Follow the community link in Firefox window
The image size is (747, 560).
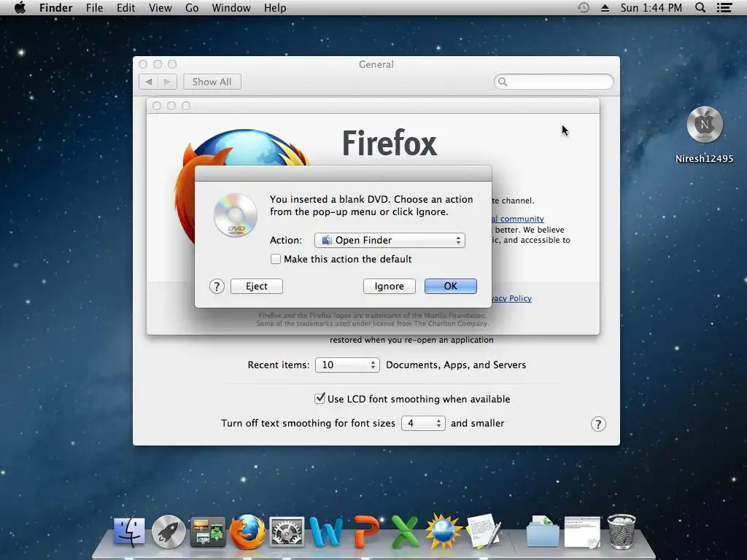tap(517, 219)
